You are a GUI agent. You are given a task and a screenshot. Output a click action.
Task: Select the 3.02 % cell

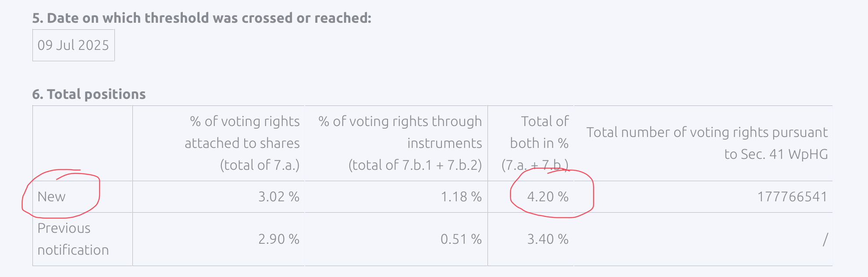pos(279,196)
